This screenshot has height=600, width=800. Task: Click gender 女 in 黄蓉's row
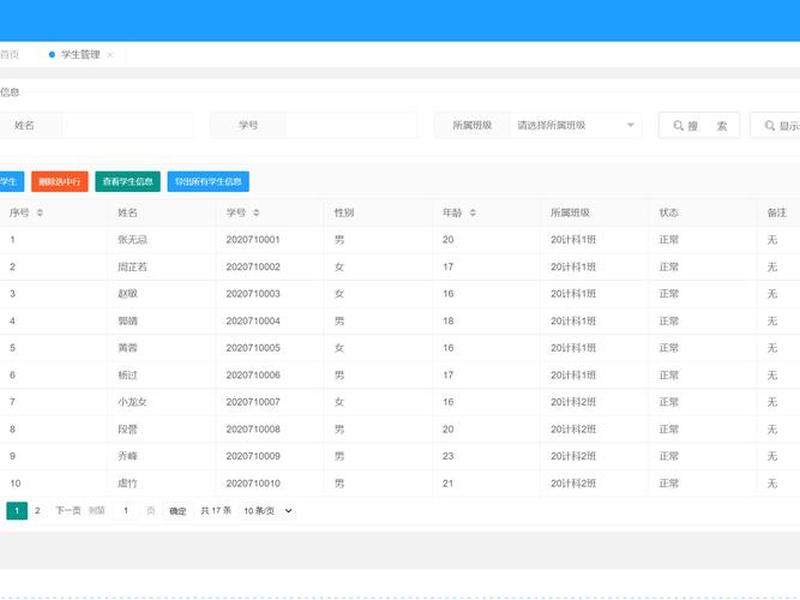[x=339, y=348]
